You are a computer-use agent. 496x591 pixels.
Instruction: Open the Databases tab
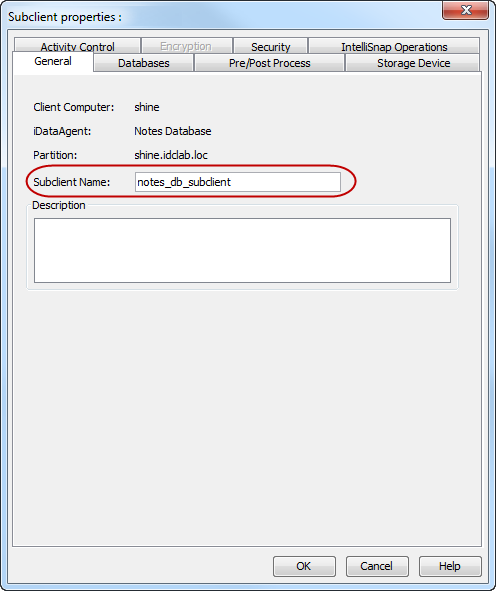coord(144,63)
